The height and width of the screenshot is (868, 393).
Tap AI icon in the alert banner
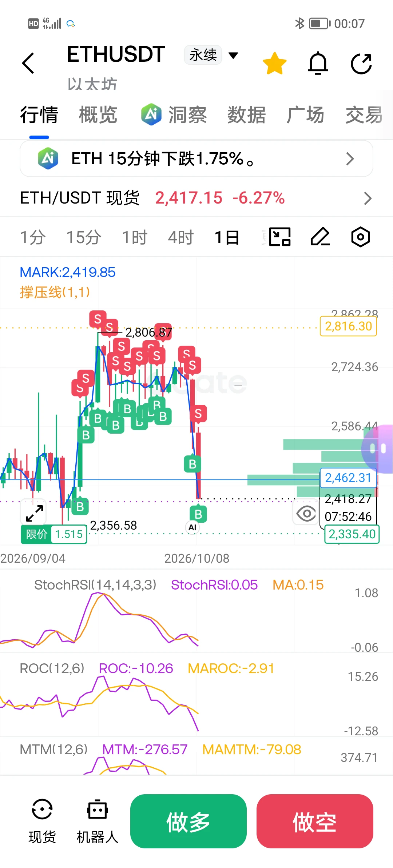coord(48,158)
